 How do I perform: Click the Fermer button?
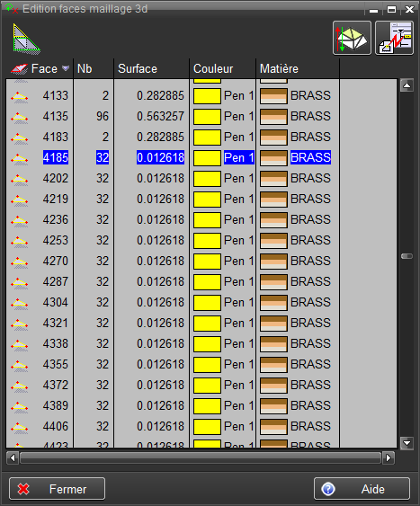pyautogui.click(x=58, y=489)
